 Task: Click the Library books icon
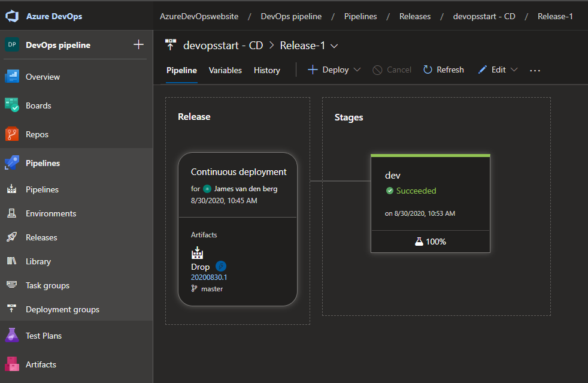11,261
